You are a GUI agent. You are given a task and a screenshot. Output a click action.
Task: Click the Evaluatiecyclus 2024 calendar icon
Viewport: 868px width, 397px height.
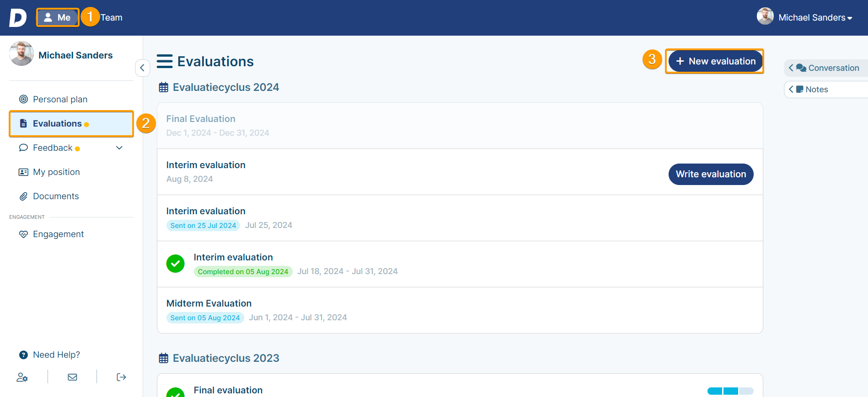point(163,87)
